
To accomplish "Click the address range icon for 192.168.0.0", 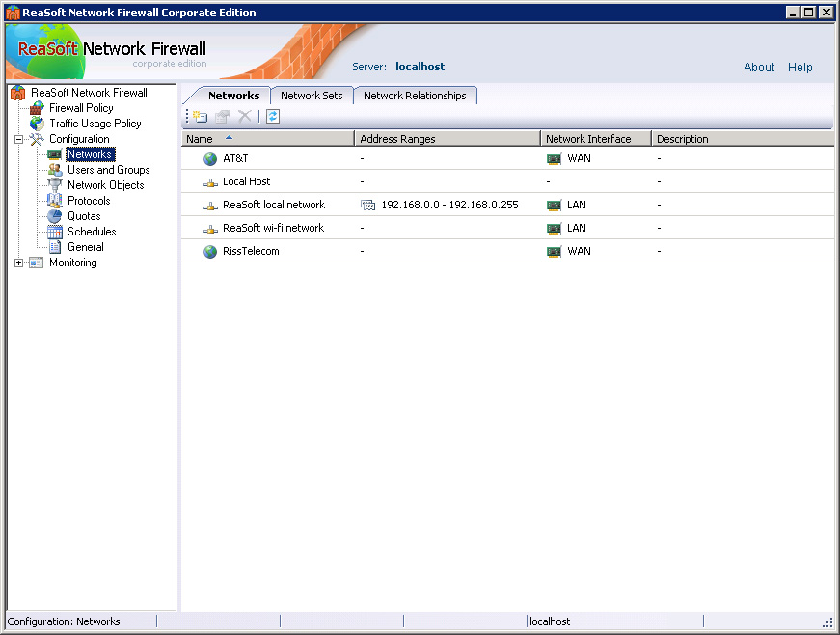I will pyautogui.click(x=368, y=206).
